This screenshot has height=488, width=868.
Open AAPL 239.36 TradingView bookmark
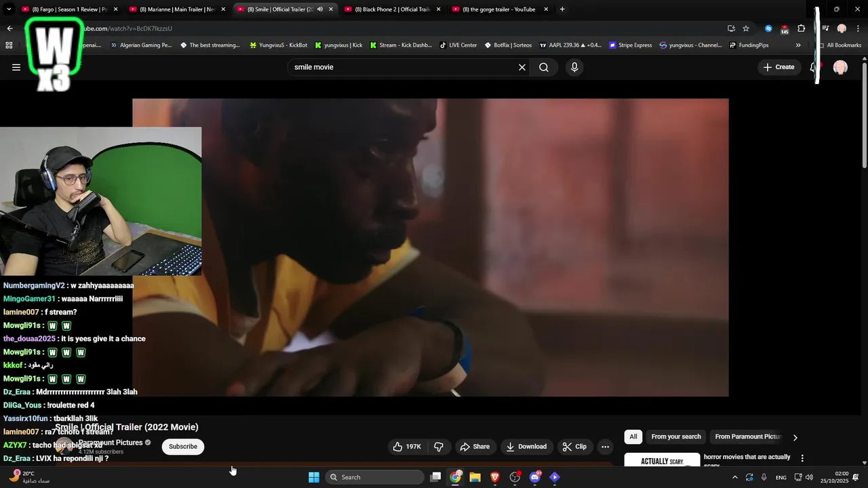click(x=570, y=45)
